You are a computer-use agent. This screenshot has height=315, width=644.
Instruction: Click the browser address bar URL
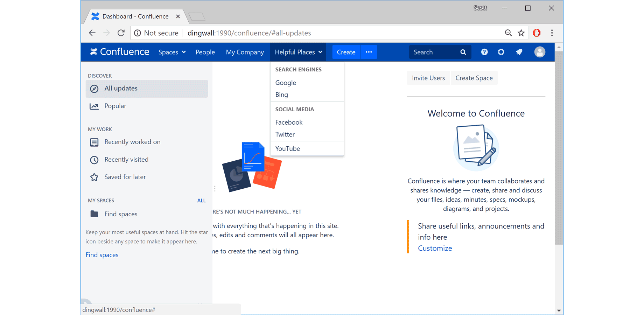tap(249, 33)
